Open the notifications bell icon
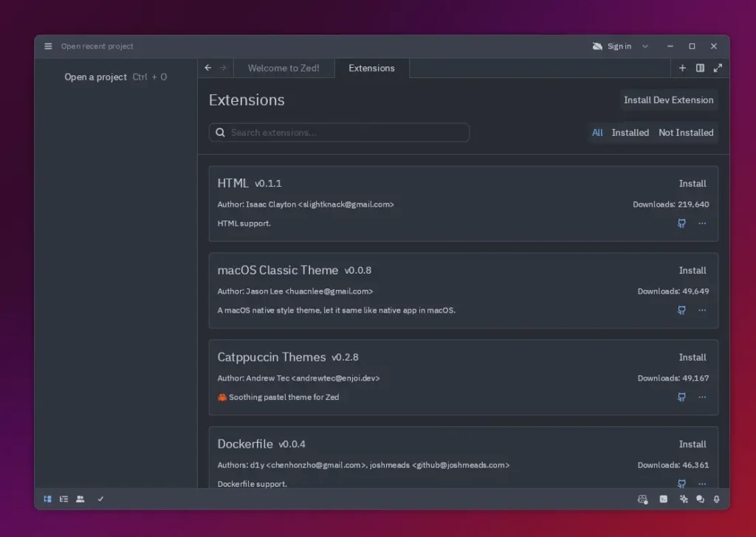756x537 pixels. pyautogui.click(x=716, y=499)
